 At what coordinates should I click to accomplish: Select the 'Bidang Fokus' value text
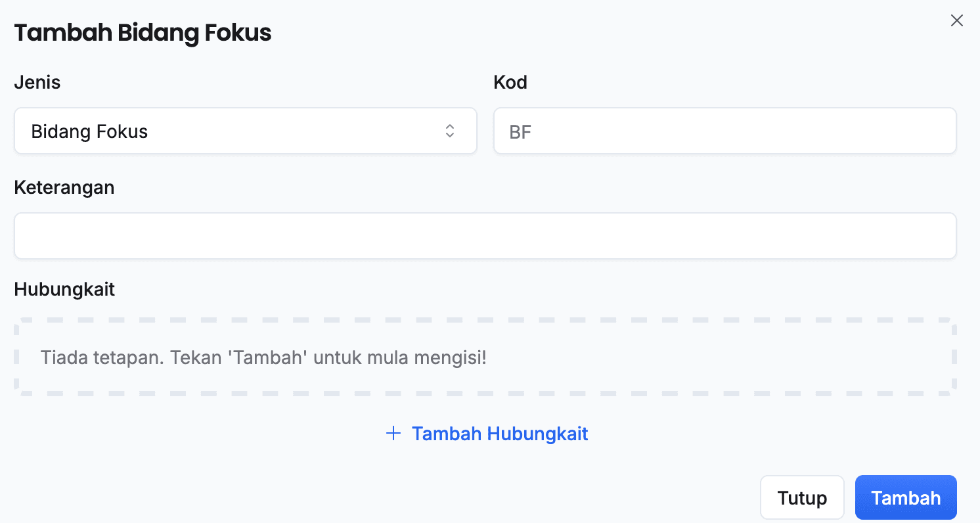point(89,131)
